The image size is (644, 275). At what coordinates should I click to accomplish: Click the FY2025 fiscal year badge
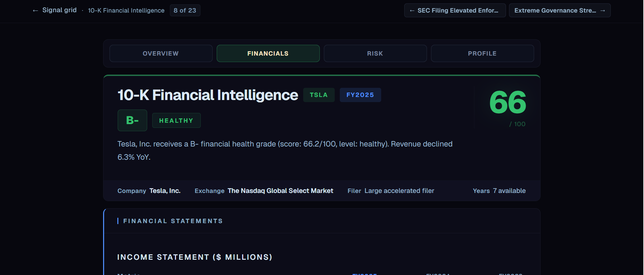click(x=360, y=95)
